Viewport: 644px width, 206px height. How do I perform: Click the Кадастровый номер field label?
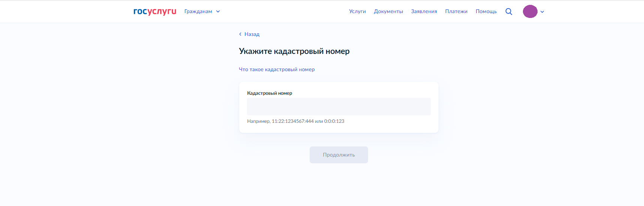coord(270,93)
